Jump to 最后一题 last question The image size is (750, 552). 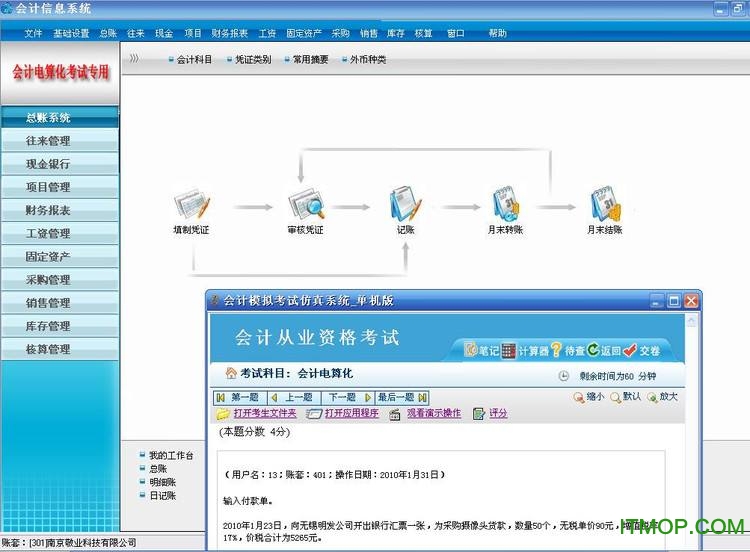tap(401, 397)
